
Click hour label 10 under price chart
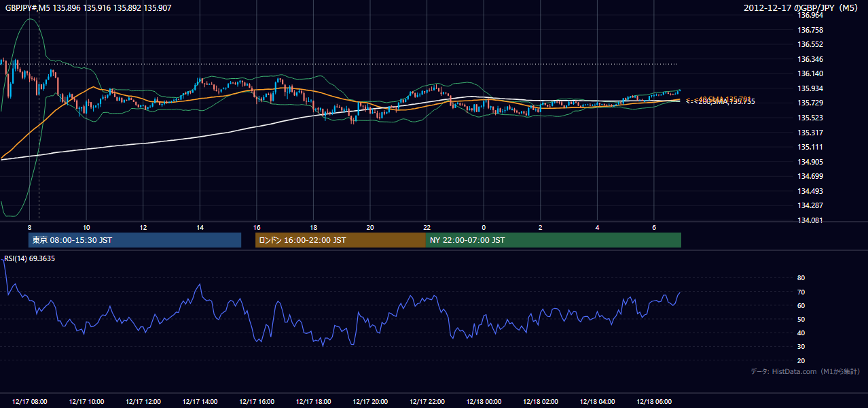(86, 227)
